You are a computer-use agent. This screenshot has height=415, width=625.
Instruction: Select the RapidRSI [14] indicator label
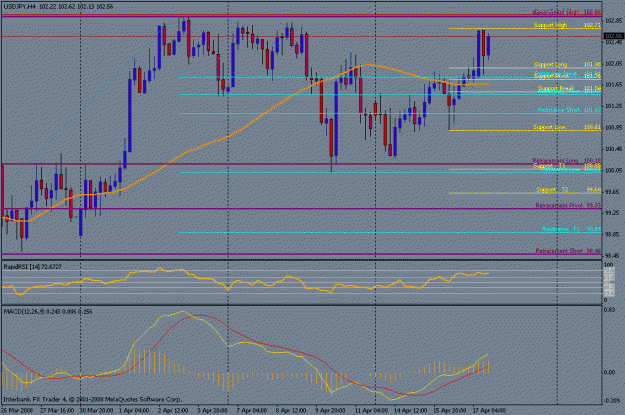(x=32, y=266)
